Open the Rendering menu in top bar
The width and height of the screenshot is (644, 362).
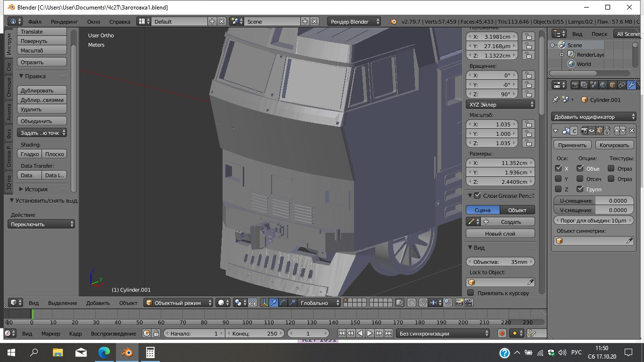click(x=64, y=22)
